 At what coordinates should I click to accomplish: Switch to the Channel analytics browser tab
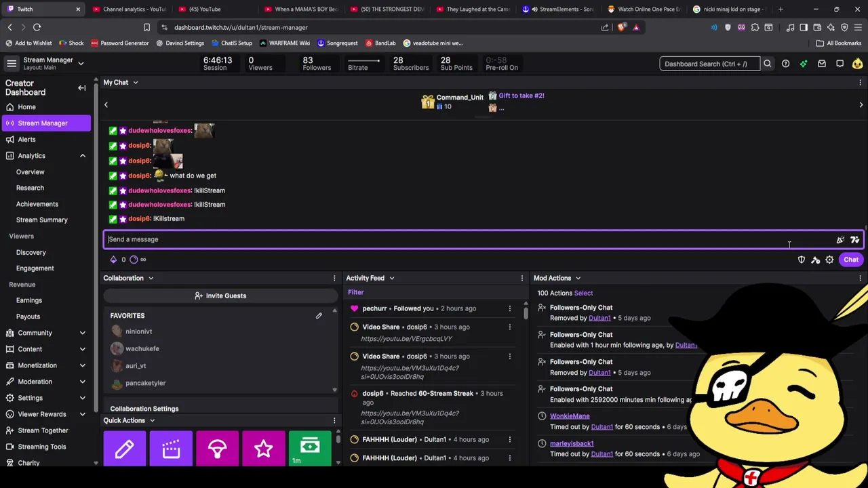pyautogui.click(x=129, y=9)
